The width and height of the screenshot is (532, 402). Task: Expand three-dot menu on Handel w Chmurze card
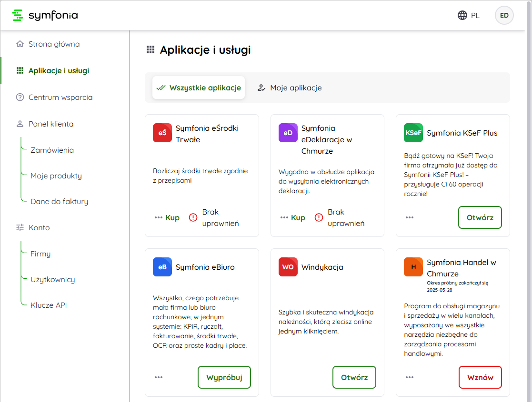410,377
